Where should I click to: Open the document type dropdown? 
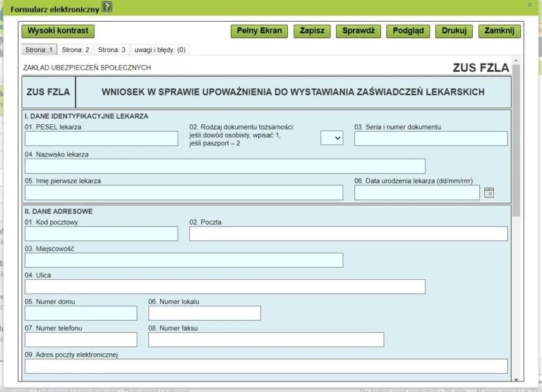pos(332,137)
